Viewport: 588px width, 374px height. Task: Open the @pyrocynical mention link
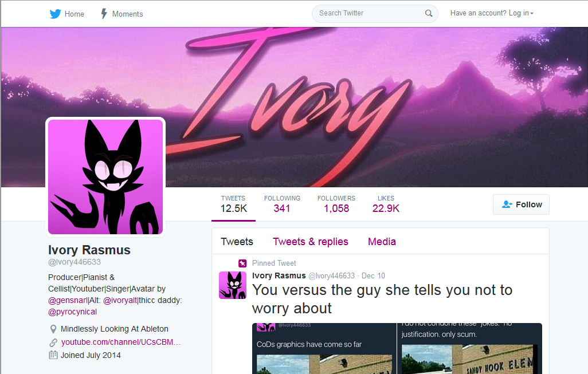coord(72,312)
